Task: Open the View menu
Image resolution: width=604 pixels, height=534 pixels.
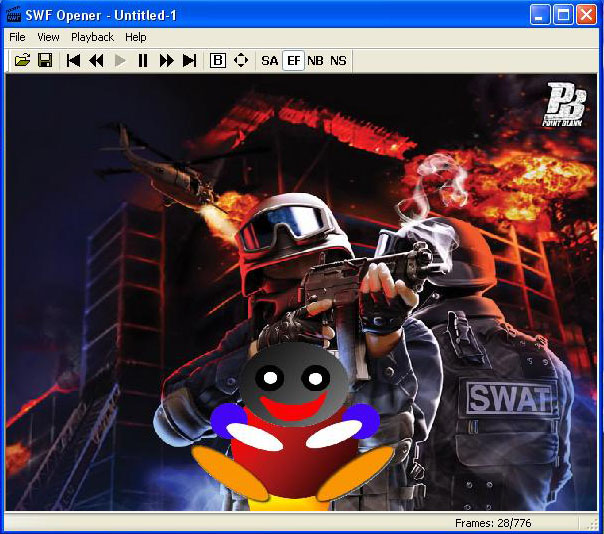Action: click(48, 37)
